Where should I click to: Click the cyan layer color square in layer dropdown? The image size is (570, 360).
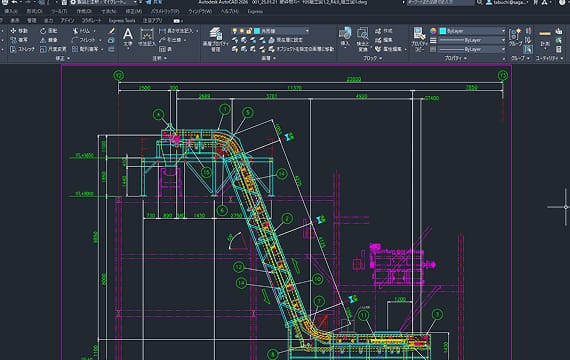click(x=257, y=31)
